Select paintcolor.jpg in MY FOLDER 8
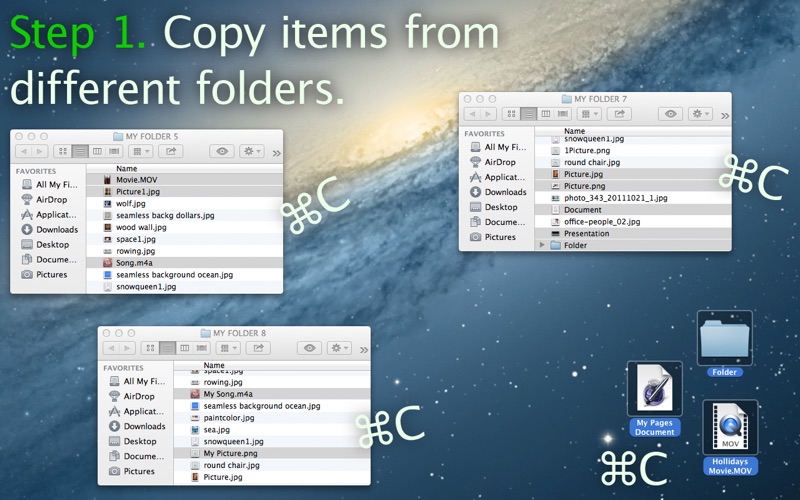800x500 pixels. pyautogui.click(x=272, y=418)
